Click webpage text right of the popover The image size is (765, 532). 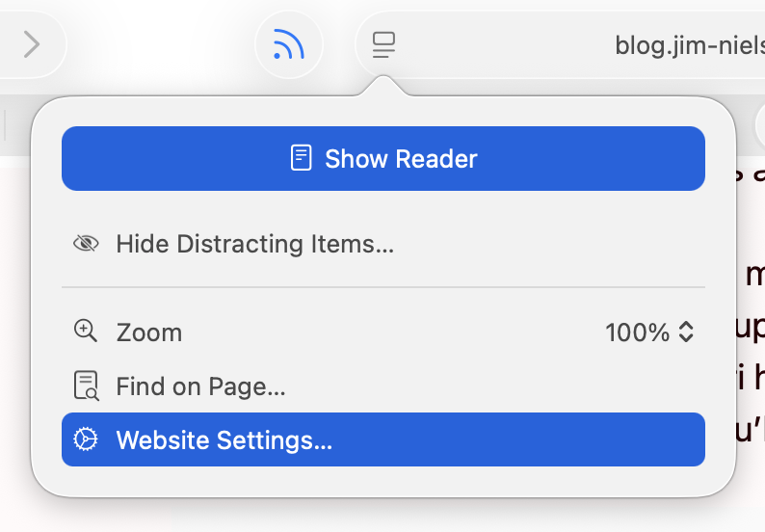coord(752,328)
